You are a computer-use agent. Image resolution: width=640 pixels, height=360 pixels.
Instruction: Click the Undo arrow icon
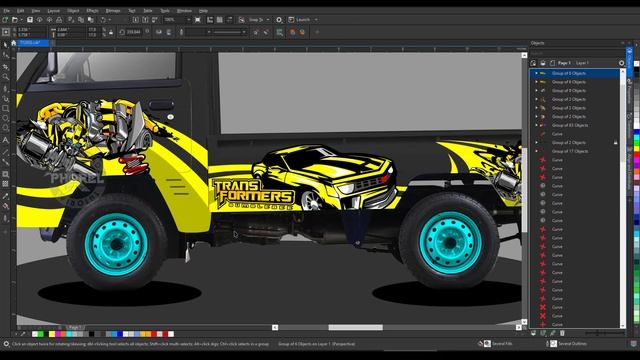coord(103,20)
